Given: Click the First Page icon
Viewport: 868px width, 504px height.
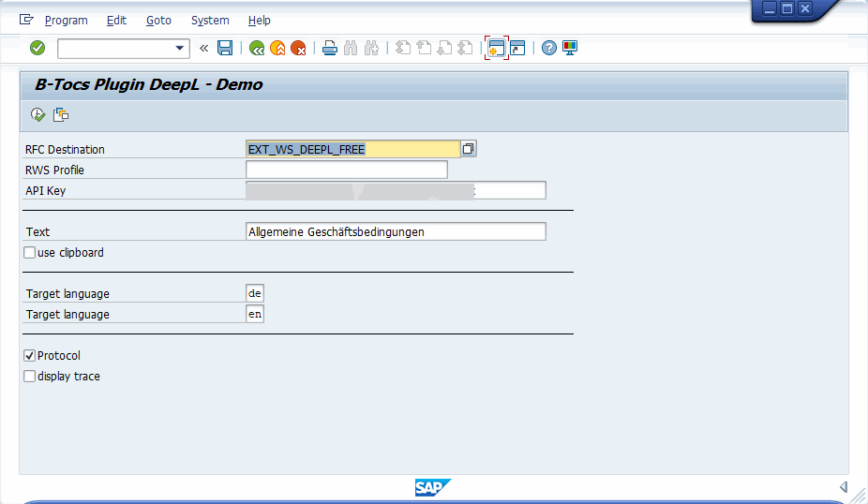Looking at the screenshot, I should [x=403, y=48].
